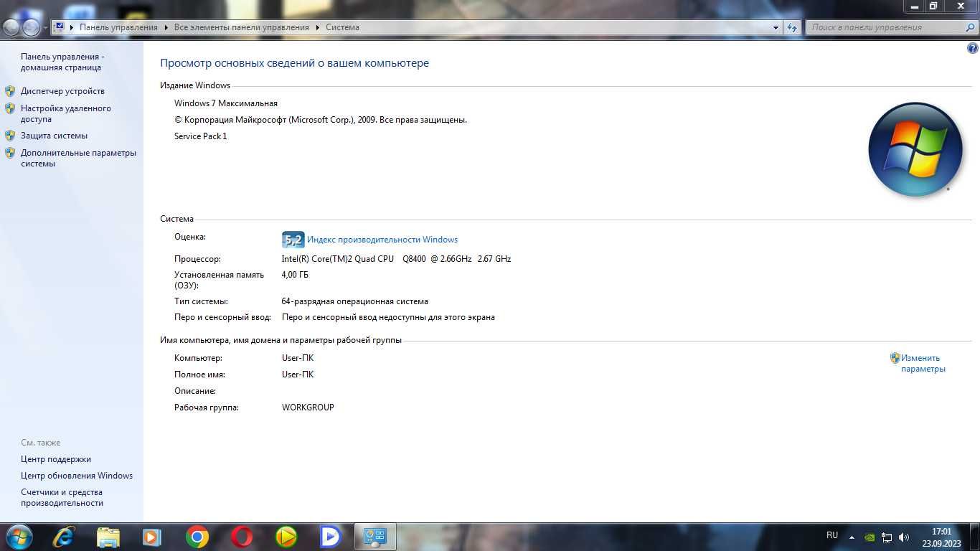Click the Show Desktop strip beside the clock

coord(975,537)
